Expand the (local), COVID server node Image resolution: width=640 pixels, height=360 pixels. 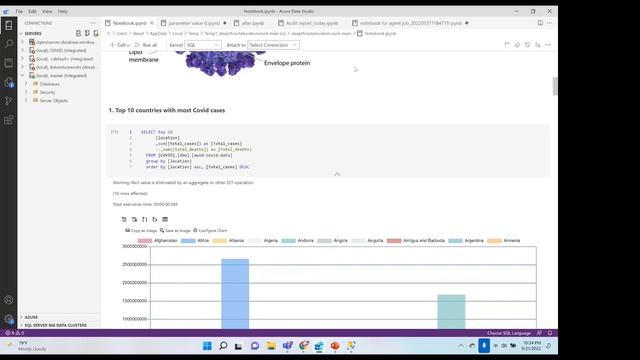(22, 50)
